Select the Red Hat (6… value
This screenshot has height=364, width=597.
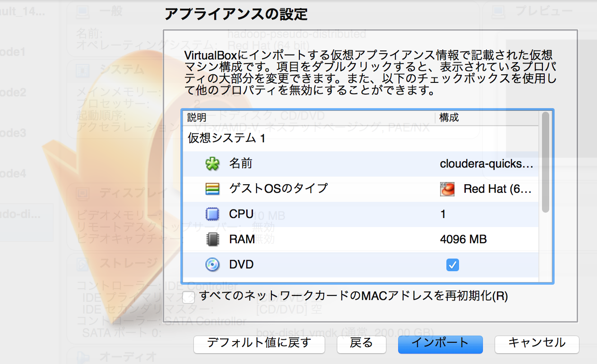click(x=498, y=189)
